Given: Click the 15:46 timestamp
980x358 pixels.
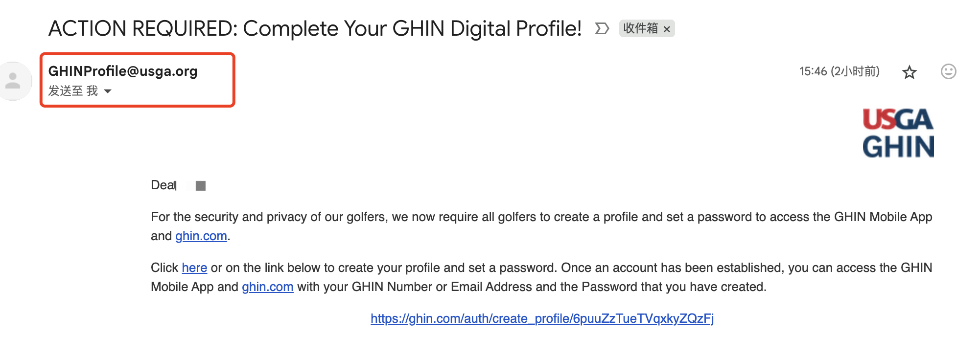Looking at the screenshot, I should pos(839,72).
